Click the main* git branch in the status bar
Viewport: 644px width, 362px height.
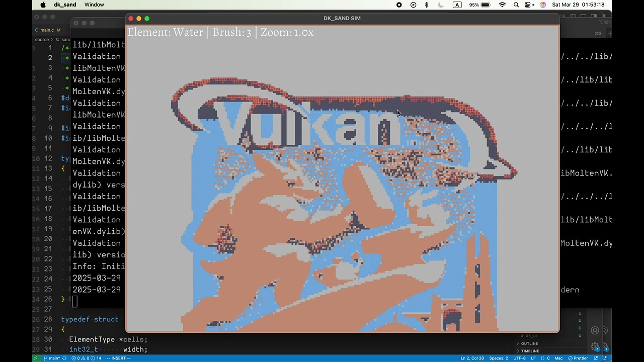(x=52, y=358)
